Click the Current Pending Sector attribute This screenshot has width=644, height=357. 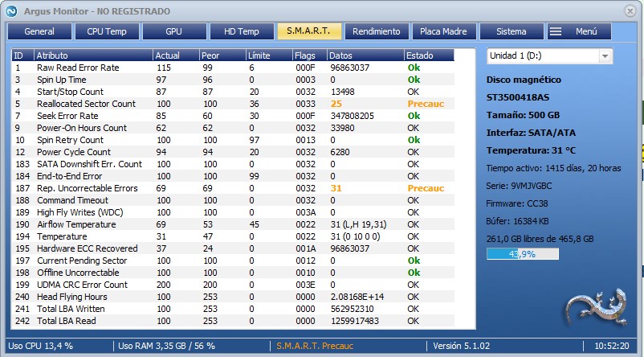coord(82,261)
